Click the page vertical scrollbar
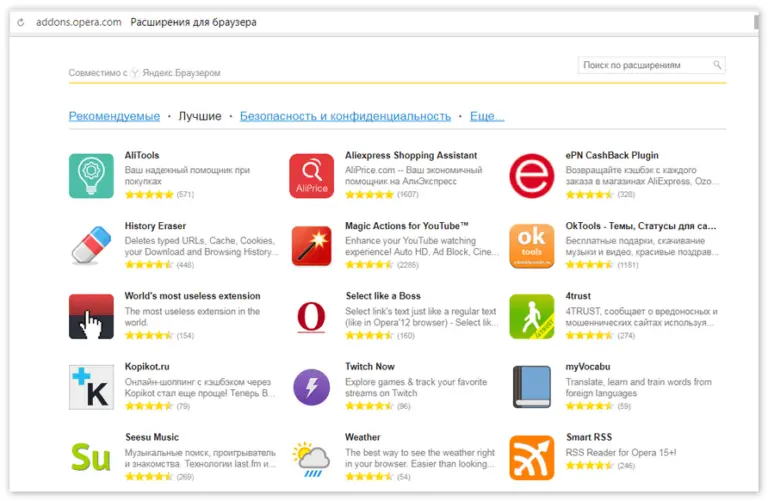This screenshot has width=768, height=501. [756, 22]
